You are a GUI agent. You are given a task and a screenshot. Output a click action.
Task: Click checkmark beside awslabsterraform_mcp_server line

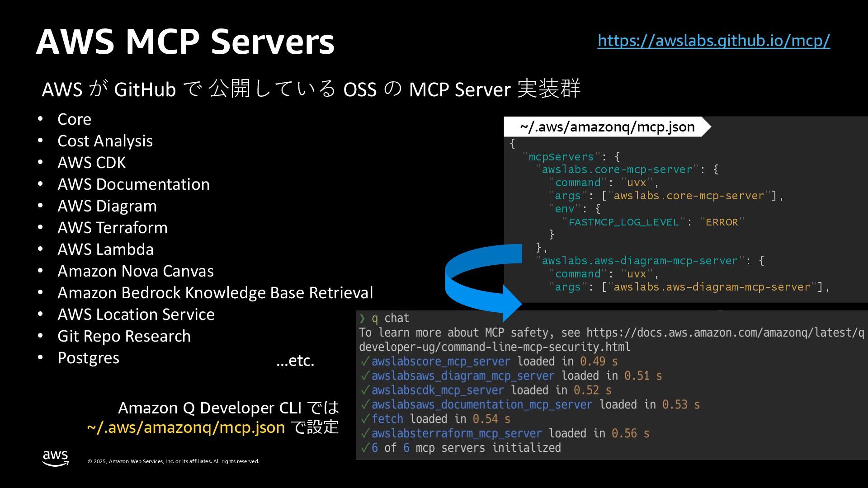(x=365, y=434)
